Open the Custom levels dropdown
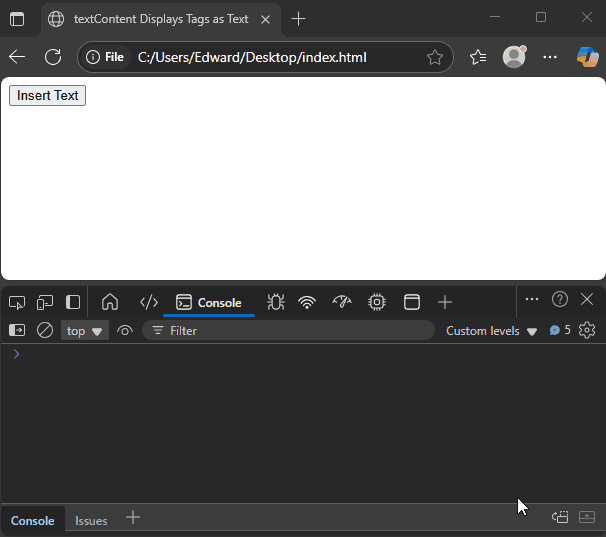Screen dimensions: 606x537 click(491, 331)
